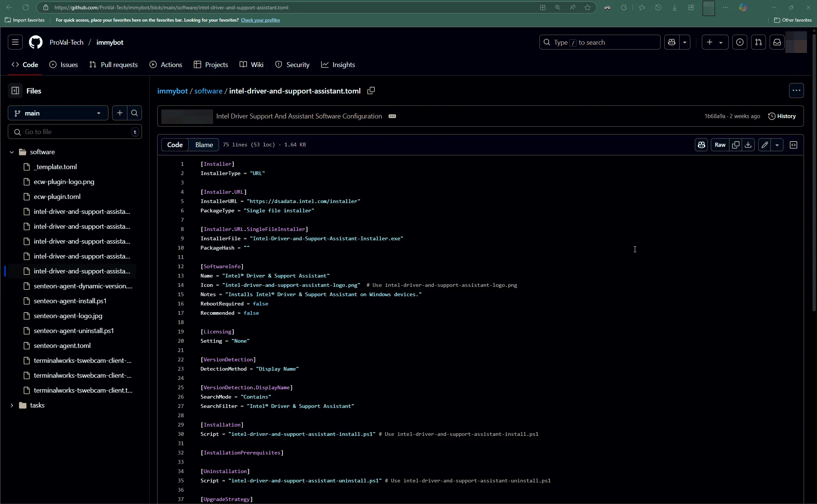817x504 pixels.
Task: Open Copilot chat icon in header
Action: (x=672, y=42)
